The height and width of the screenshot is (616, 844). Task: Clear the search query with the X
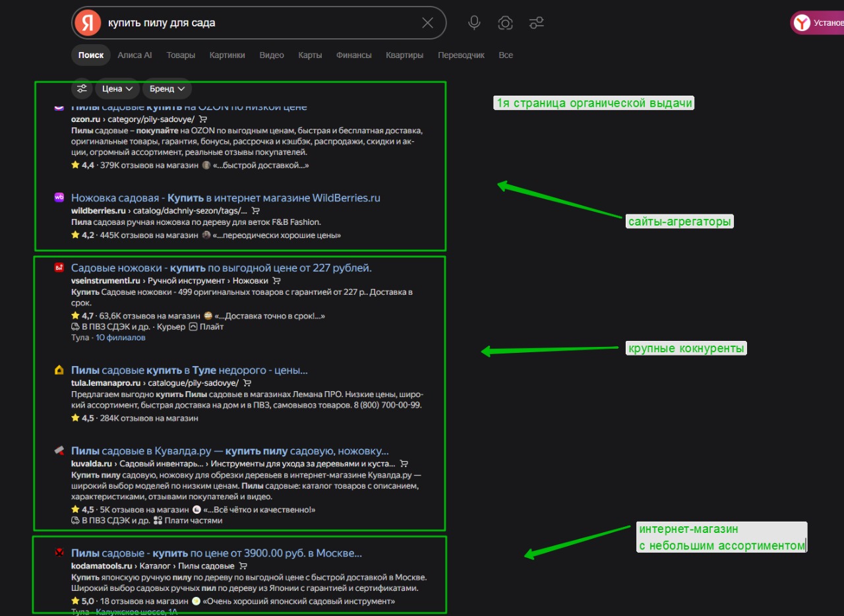tap(427, 23)
